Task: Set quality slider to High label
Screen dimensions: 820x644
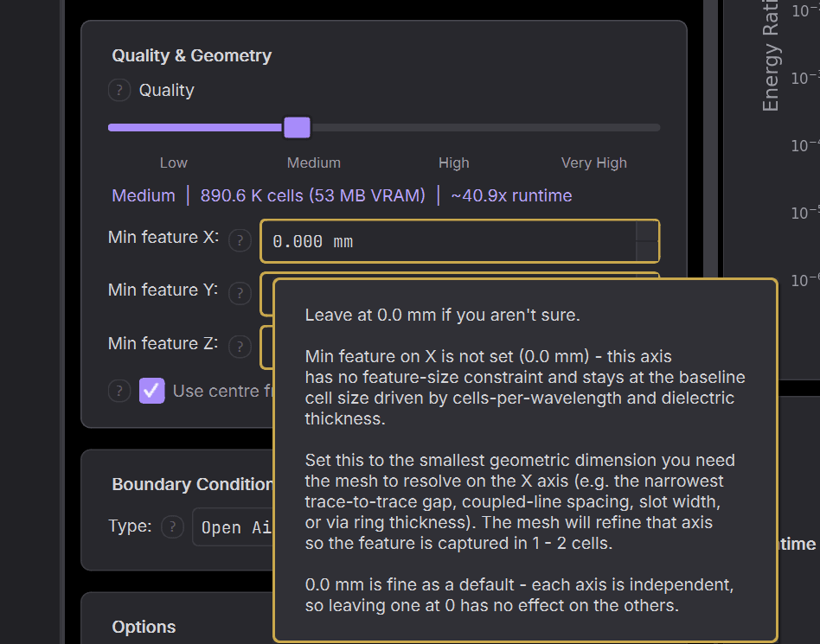Action: click(x=454, y=163)
